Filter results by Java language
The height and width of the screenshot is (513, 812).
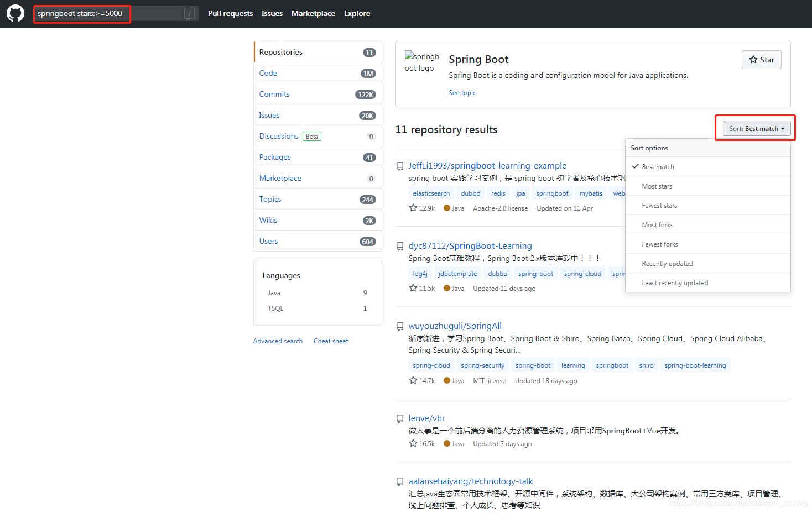(317, 293)
